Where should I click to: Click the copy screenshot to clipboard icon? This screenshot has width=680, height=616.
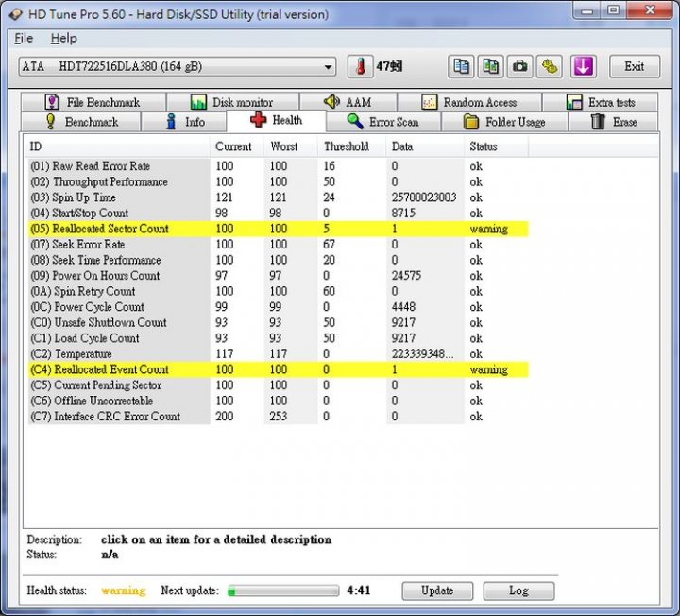(490, 67)
